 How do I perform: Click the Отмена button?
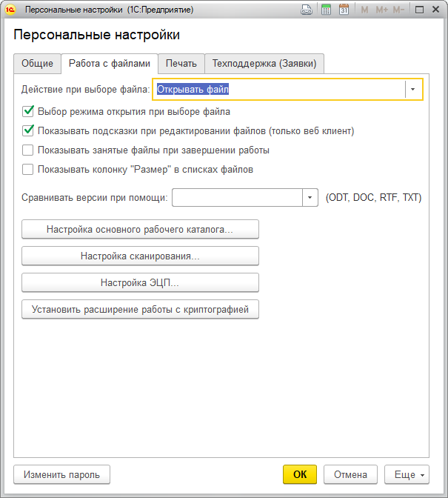350,474
